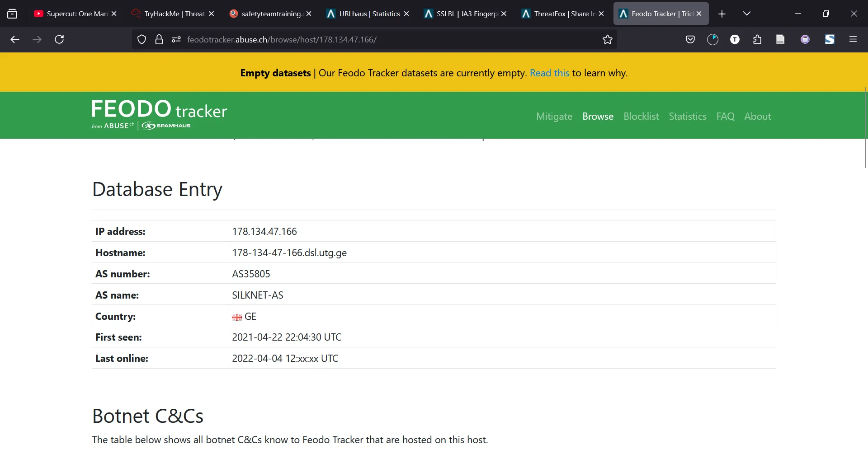The image size is (868, 454).
Task: Open the extensions puzzle icon
Action: 757,39
